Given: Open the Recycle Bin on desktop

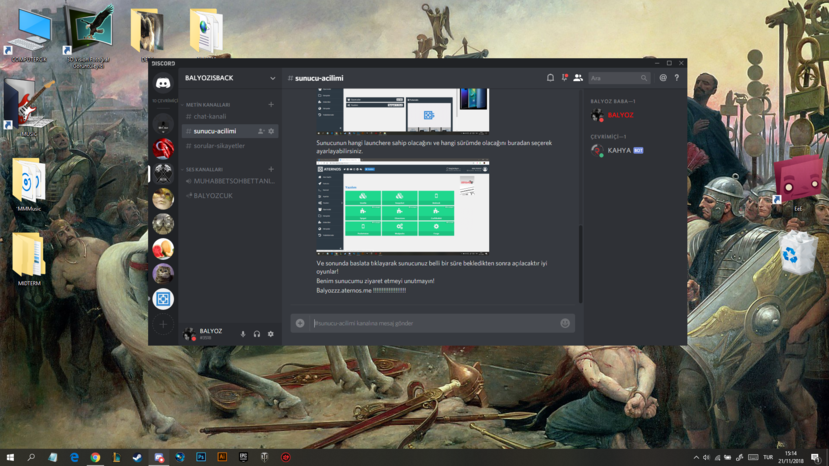Looking at the screenshot, I should (797, 254).
